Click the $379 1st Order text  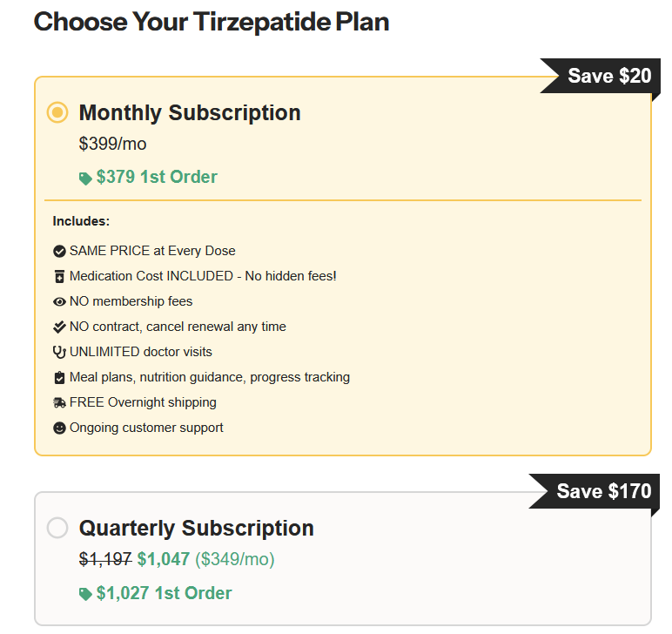click(x=157, y=177)
